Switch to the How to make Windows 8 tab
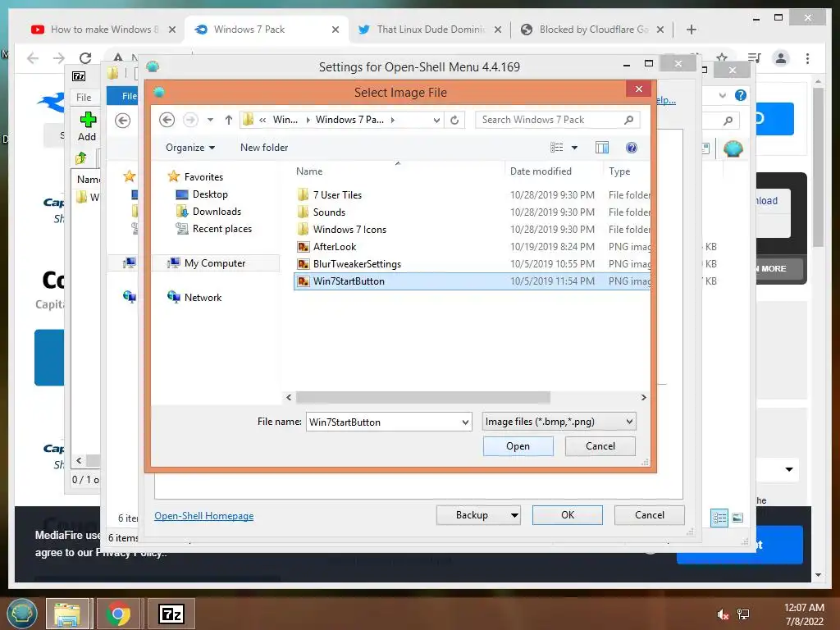This screenshot has width=840, height=630. click(105, 30)
